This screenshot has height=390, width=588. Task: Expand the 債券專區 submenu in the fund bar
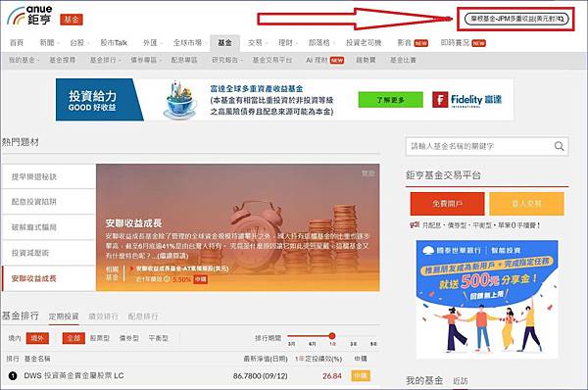tap(145, 60)
